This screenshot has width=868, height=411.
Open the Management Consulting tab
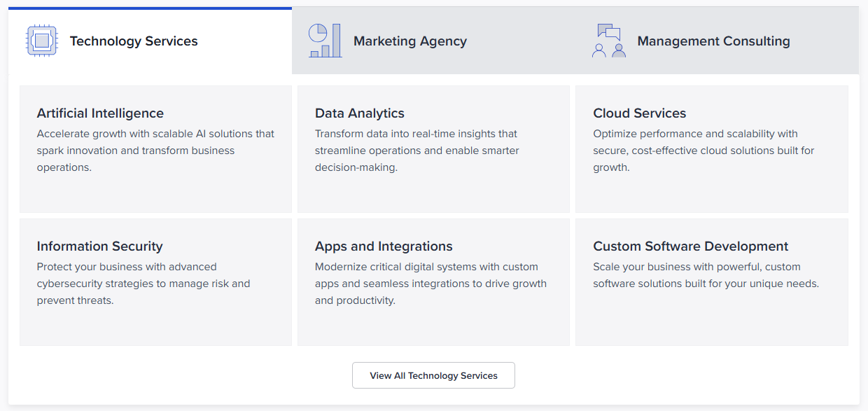pos(713,41)
